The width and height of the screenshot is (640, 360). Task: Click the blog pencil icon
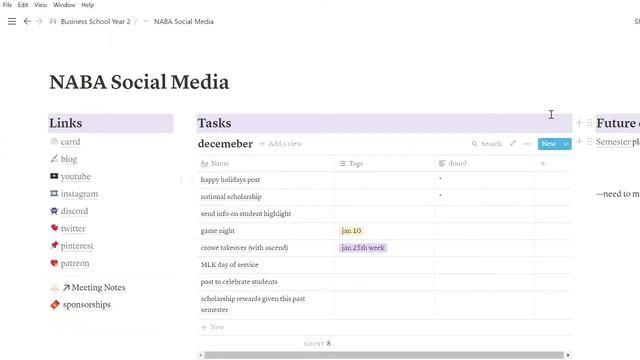54,159
